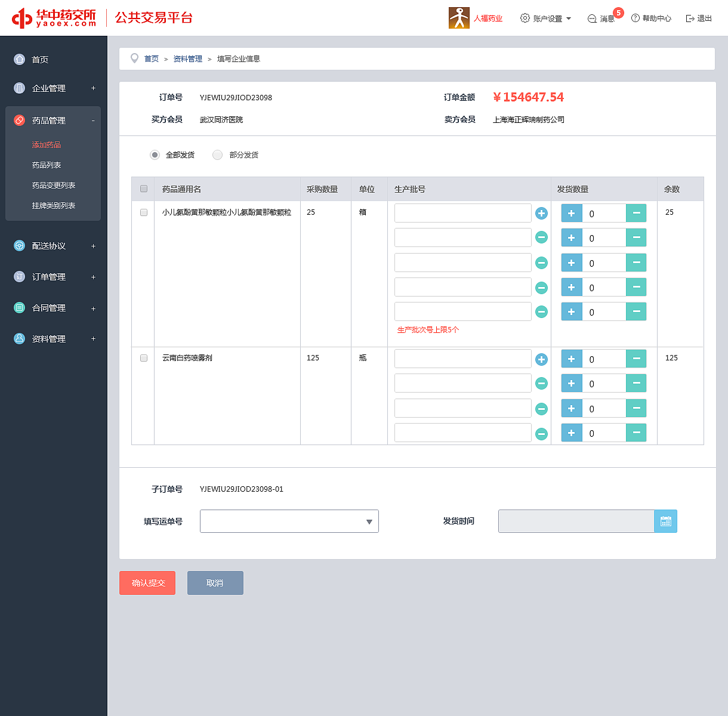Click 首页 breadcrumb link
The height and width of the screenshot is (716, 728).
(x=152, y=58)
